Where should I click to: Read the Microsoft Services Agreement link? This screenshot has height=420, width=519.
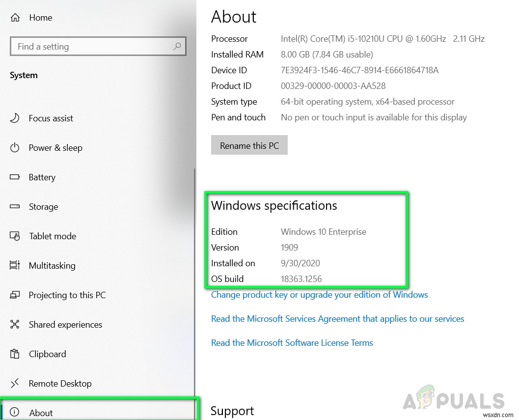tap(337, 318)
